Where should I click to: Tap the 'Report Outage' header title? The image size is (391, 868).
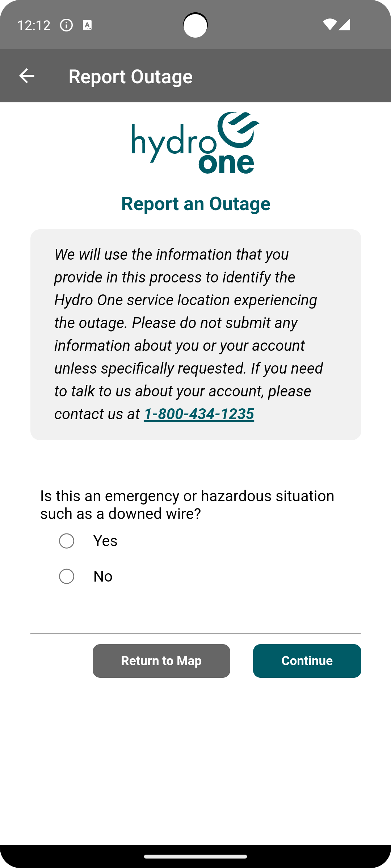(130, 76)
